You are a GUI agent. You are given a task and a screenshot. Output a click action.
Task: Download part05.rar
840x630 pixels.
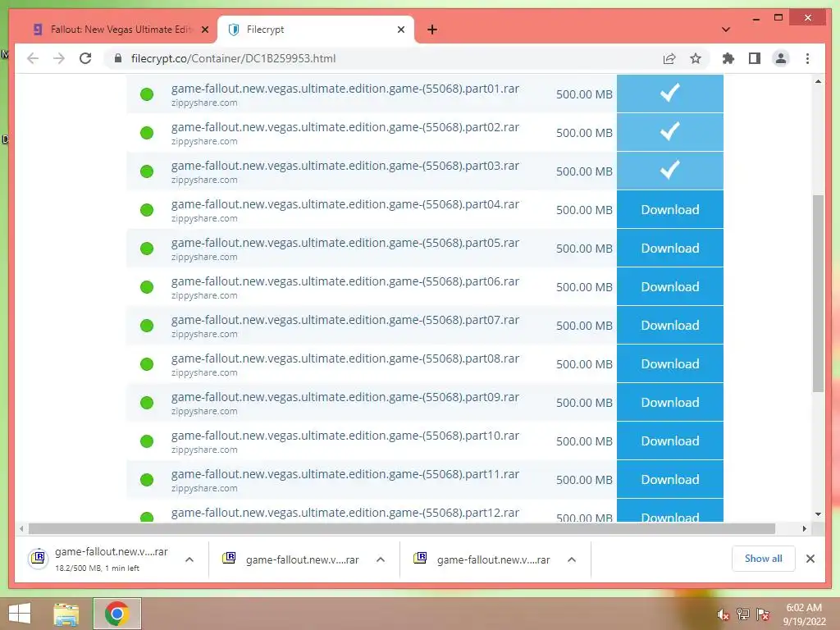(x=669, y=248)
